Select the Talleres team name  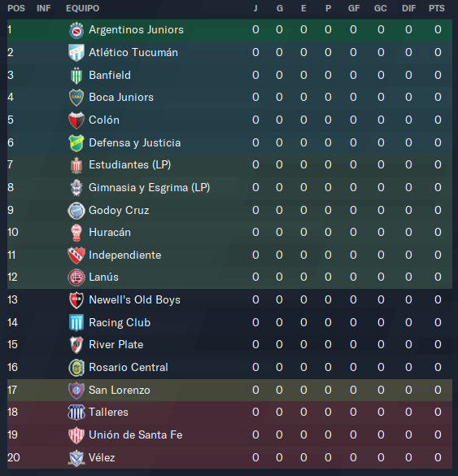[x=108, y=413]
